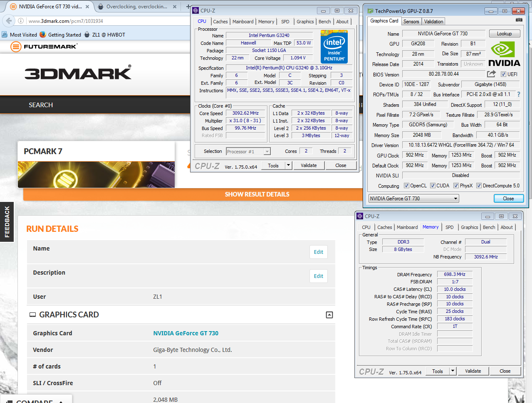This screenshot has height=403, width=532.
Task: Open Graphics tab in Memory CPU-Z window
Action: (x=469, y=227)
